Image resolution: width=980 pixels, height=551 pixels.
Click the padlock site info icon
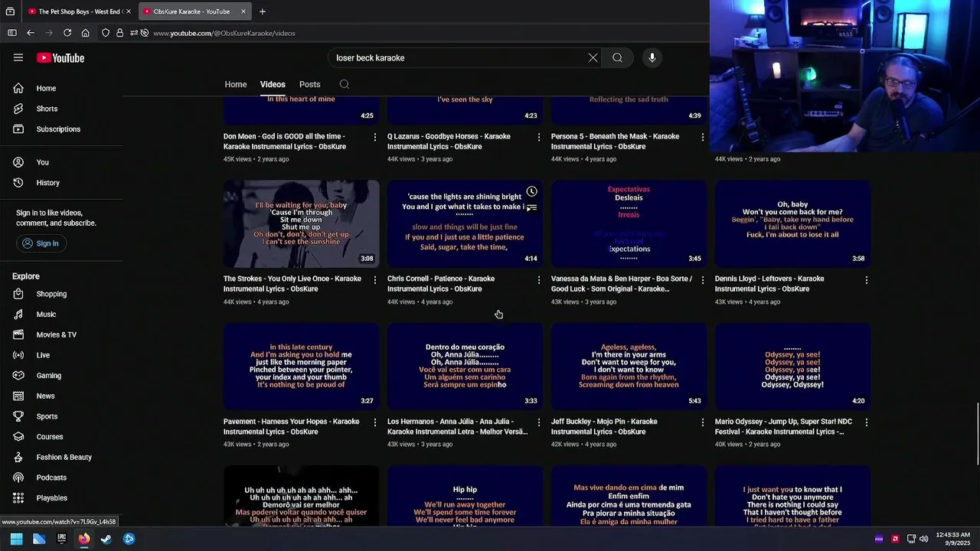119,33
